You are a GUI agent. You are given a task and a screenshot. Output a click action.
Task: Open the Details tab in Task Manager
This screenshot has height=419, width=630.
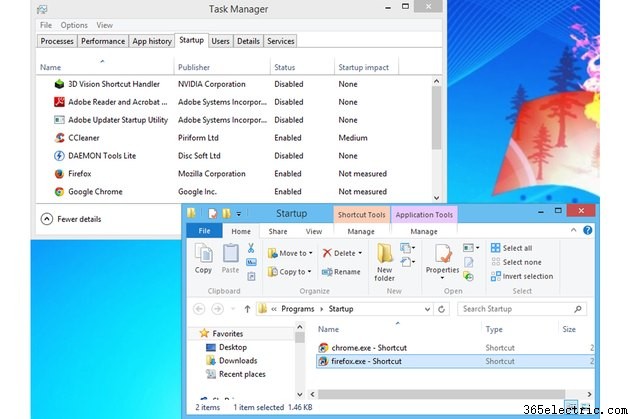(x=248, y=41)
